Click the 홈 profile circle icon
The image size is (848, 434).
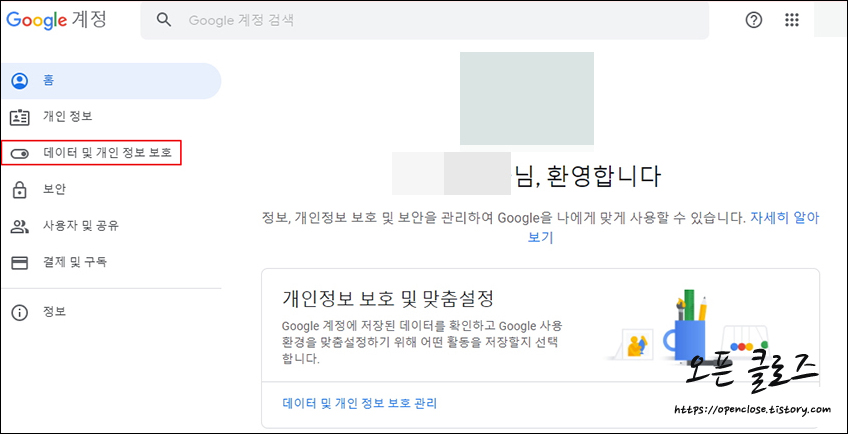(20, 81)
